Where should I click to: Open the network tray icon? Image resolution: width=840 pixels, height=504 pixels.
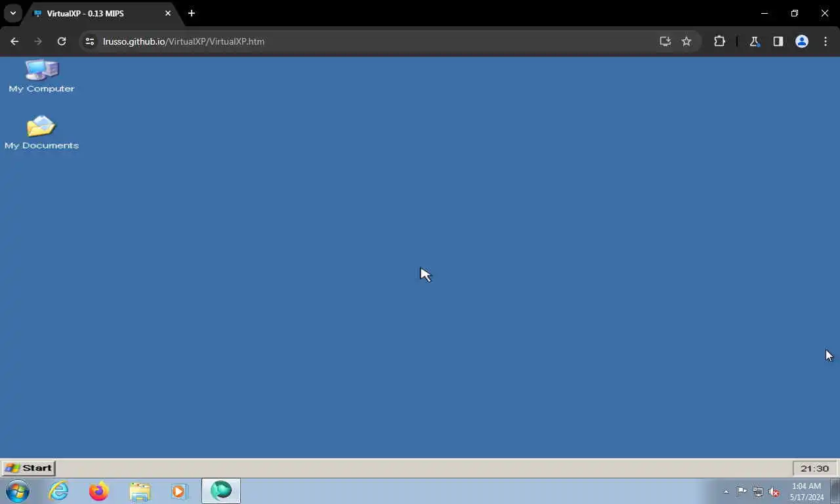click(x=758, y=492)
